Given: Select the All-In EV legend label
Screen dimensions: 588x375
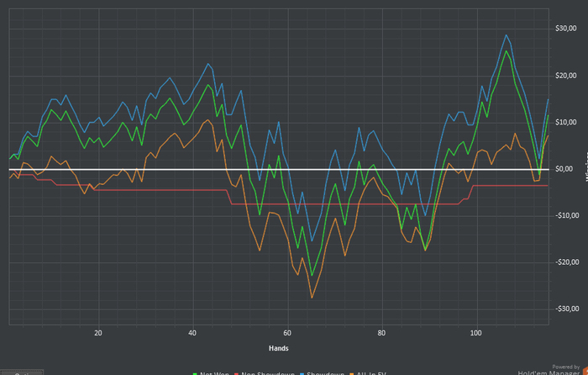Looking at the screenshot, I should tap(371, 373).
